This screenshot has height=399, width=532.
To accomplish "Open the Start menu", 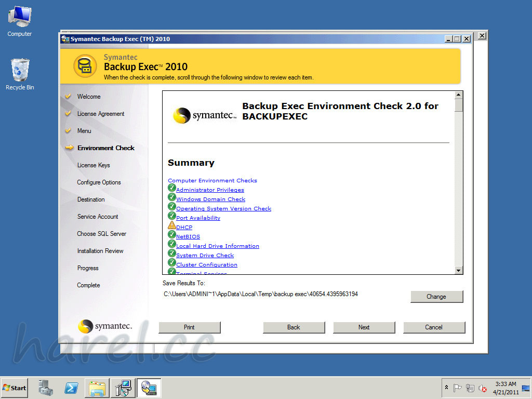I will [x=14, y=388].
